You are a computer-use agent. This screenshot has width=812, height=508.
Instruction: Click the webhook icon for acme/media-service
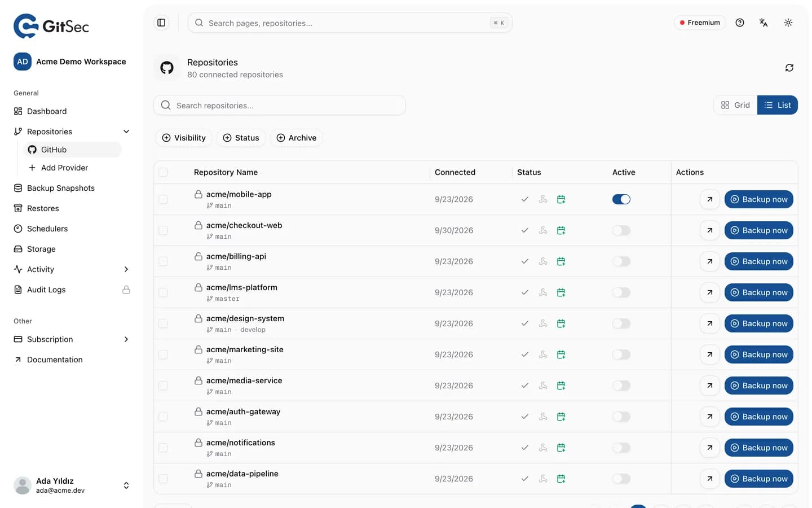tap(543, 386)
